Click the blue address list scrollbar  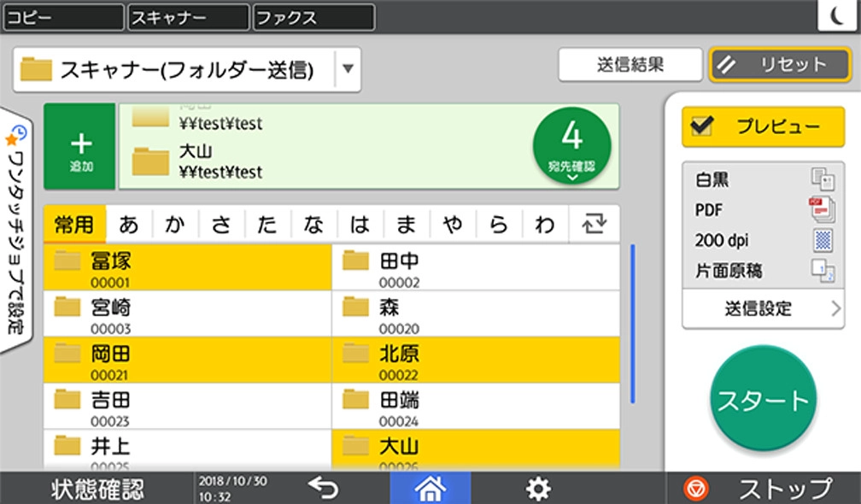click(x=632, y=323)
